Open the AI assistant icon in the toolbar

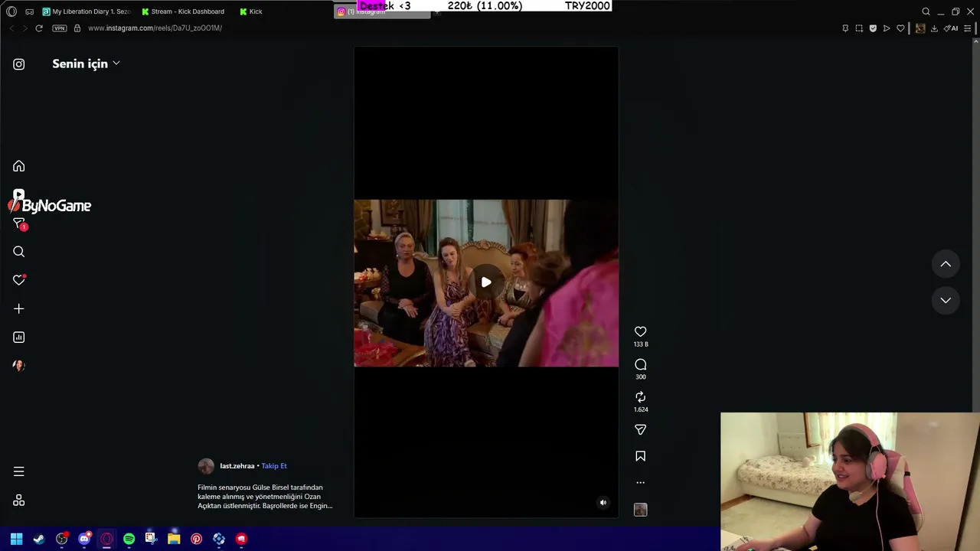pos(951,28)
